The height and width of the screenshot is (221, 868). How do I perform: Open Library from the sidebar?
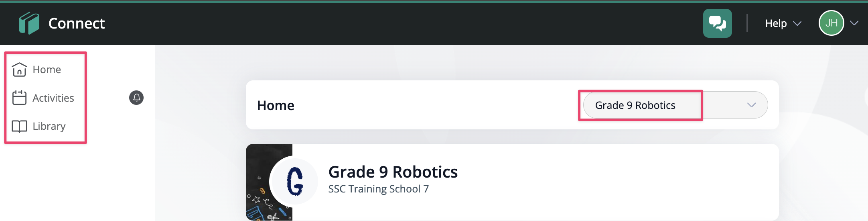pos(49,126)
